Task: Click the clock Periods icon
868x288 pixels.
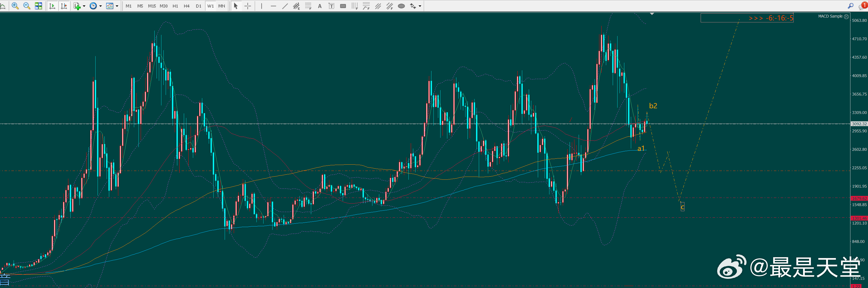Action: 93,6
